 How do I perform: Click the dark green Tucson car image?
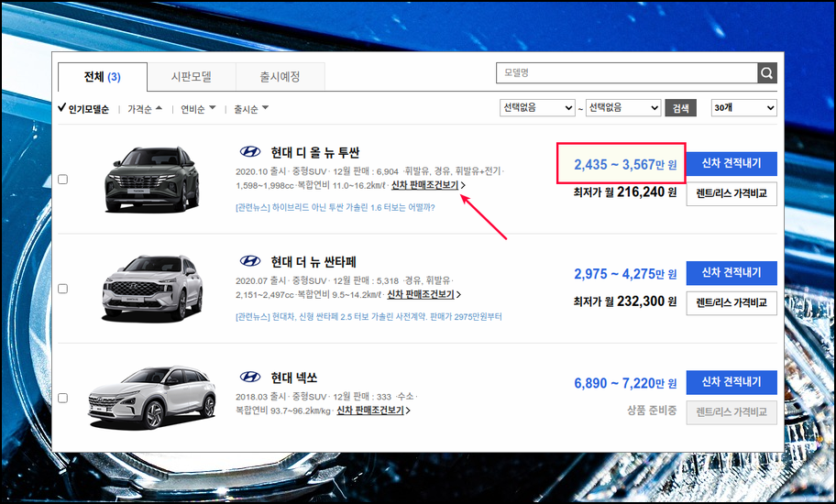tap(152, 179)
